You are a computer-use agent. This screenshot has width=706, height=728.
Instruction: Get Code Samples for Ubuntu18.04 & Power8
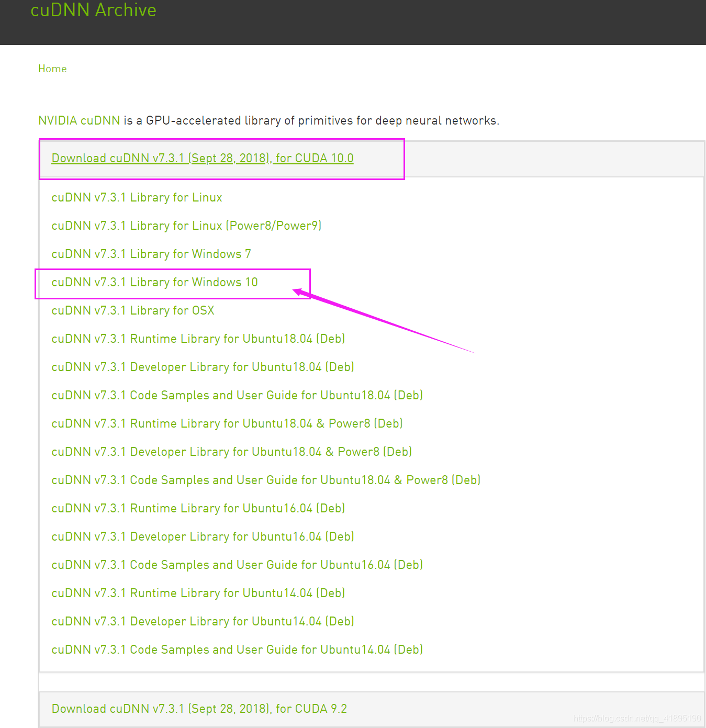pos(266,480)
